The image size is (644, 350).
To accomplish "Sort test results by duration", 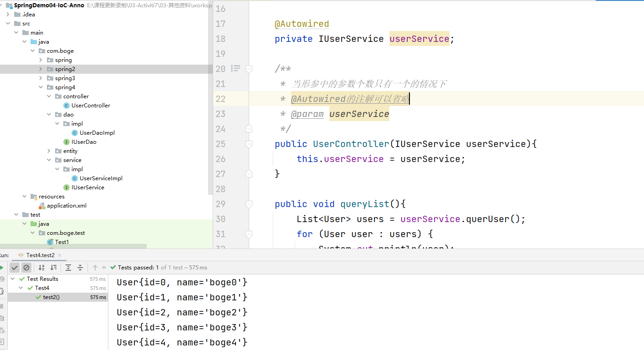I will (53, 268).
